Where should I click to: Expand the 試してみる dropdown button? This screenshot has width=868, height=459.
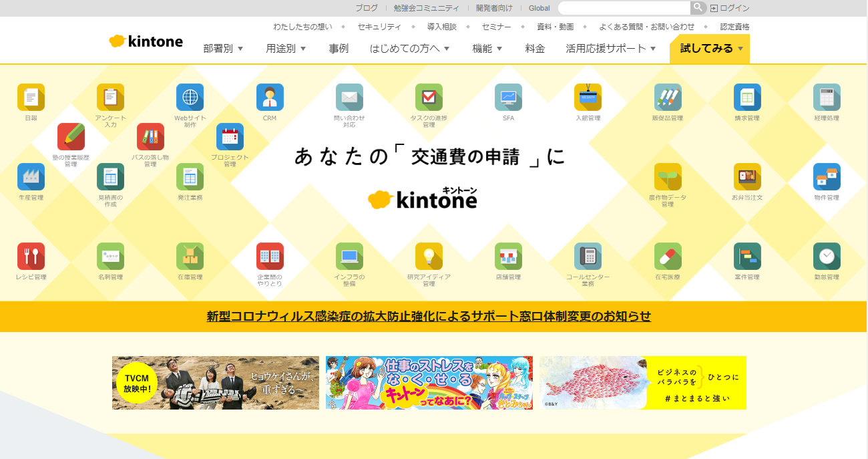pos(710,49)
